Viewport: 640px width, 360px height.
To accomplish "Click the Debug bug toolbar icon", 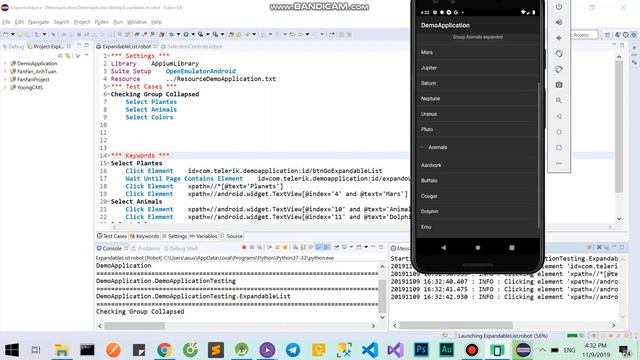I will [x=172, y=35].
